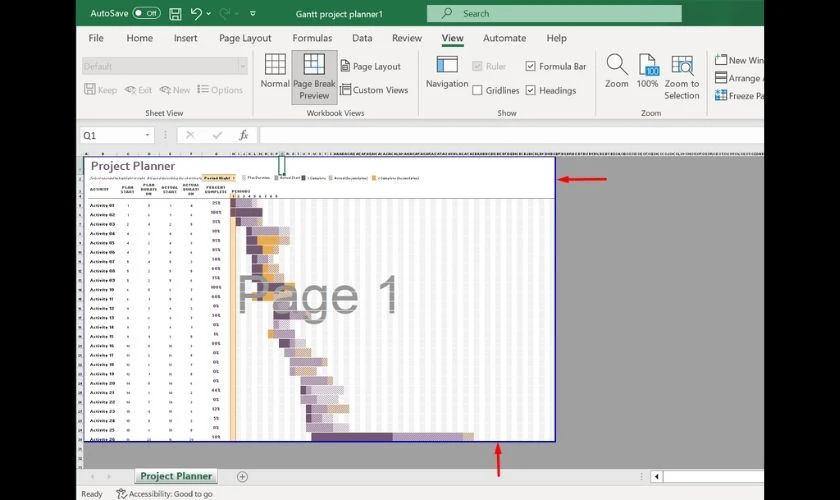The image size is (840, 500).
Task: Open the Navigation pane
Action: 447,73
